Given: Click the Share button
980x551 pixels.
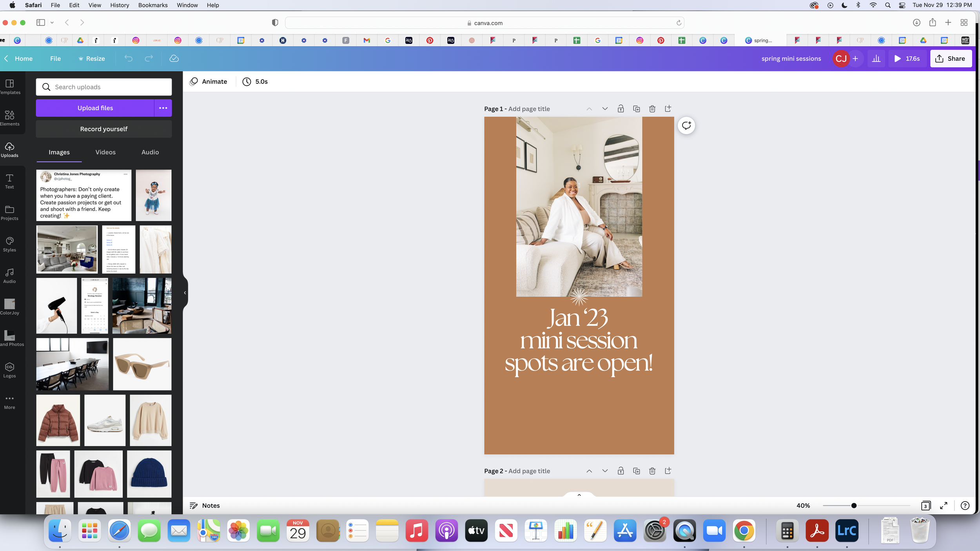Looking at the screenshot, I should 950,59.
